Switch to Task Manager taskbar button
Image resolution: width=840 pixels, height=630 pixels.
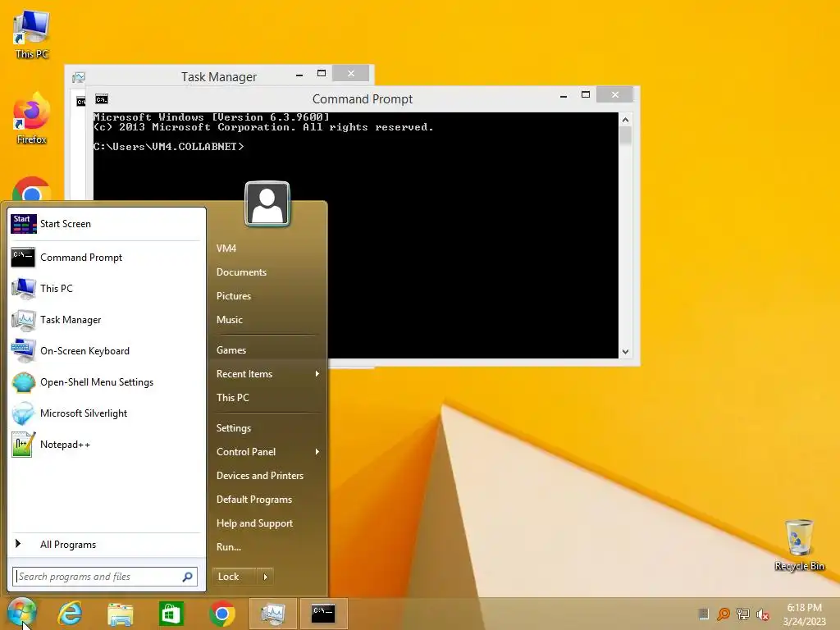[272, 614]
